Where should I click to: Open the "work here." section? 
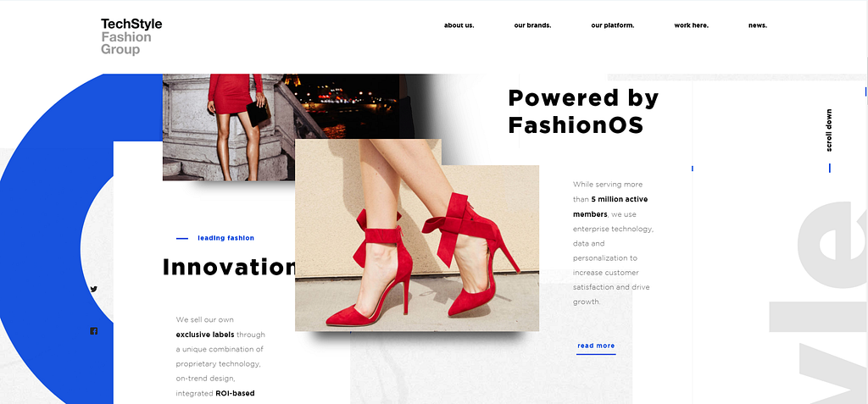[x=691, y=25]
